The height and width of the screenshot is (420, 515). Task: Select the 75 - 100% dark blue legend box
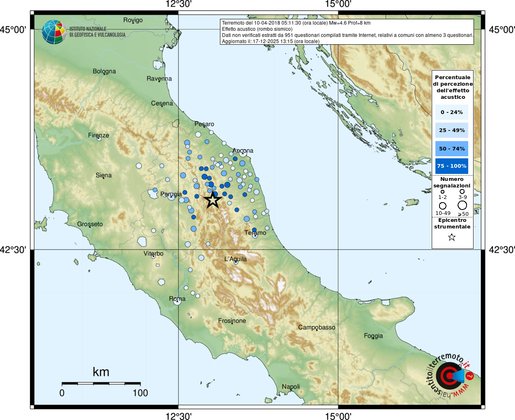tap(451, 166)
